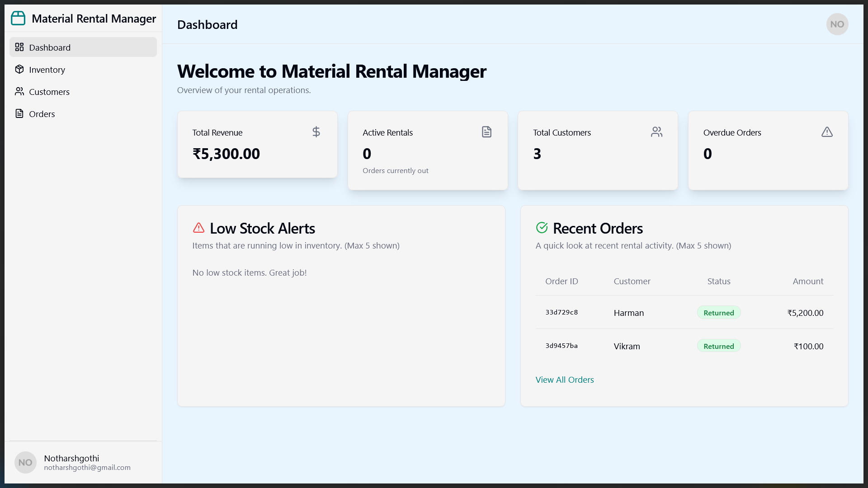Click the Inventory box icon in sidebar
Screen dimensions: 868x488
coord(19,69)
